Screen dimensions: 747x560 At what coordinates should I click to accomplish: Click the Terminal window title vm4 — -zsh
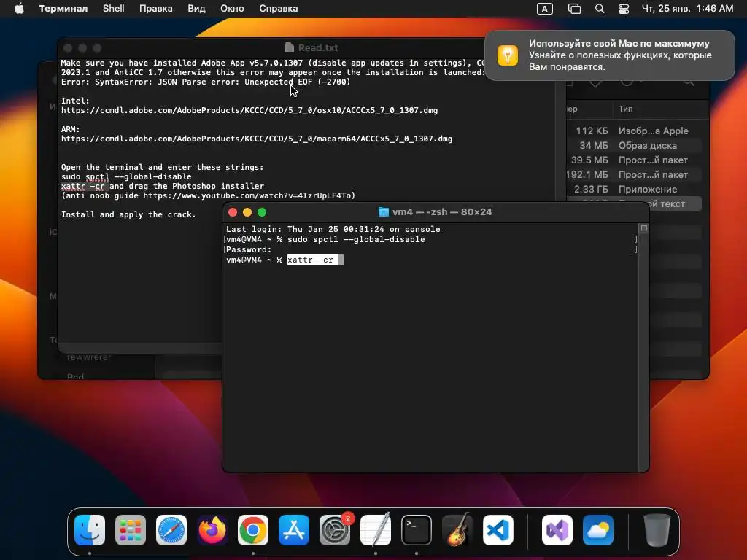[x=441, y=212]
